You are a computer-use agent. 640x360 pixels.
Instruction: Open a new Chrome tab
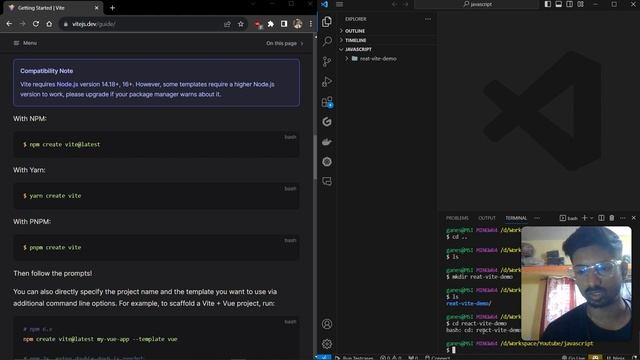(x=112, y=8)
